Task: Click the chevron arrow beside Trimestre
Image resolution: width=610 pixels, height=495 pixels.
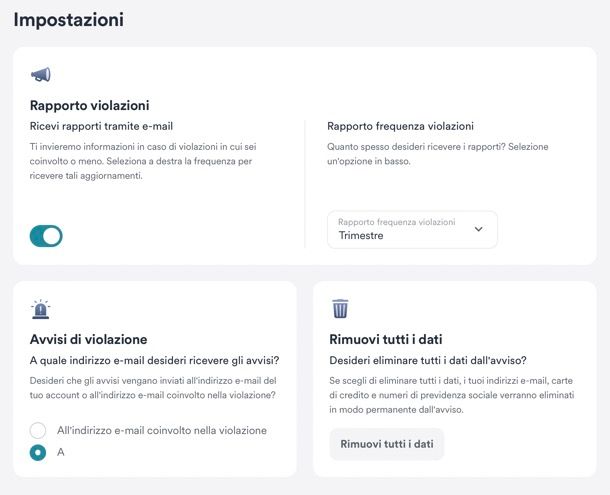Action: [479, 229]
